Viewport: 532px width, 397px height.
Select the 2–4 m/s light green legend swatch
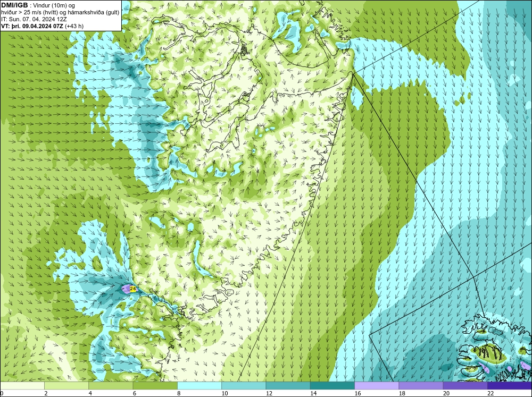[x=66, y=385]
